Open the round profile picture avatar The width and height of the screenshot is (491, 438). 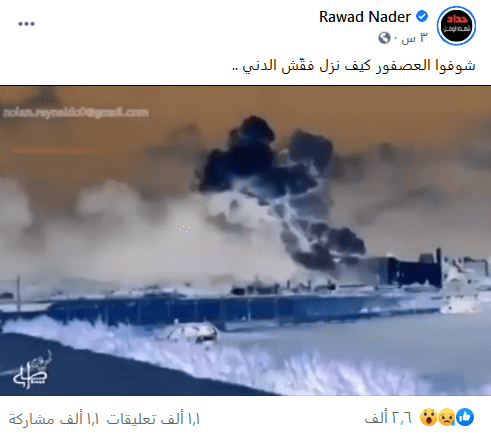456,26
